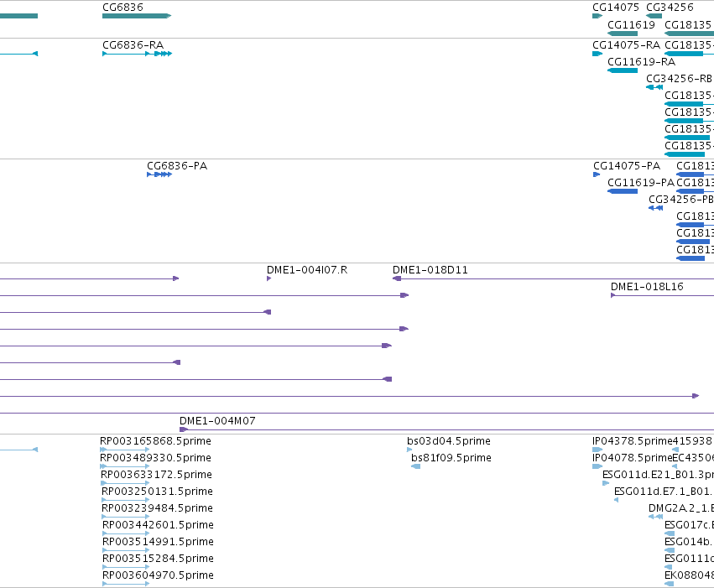Click the DME1-004M07 BAC label
714x588 pixels.
tap(217, 421)
